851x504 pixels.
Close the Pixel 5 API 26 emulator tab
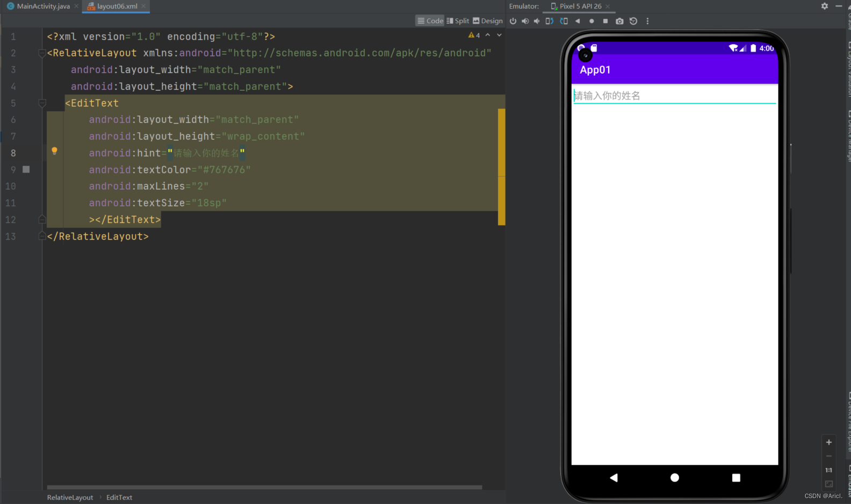point(608,6)
